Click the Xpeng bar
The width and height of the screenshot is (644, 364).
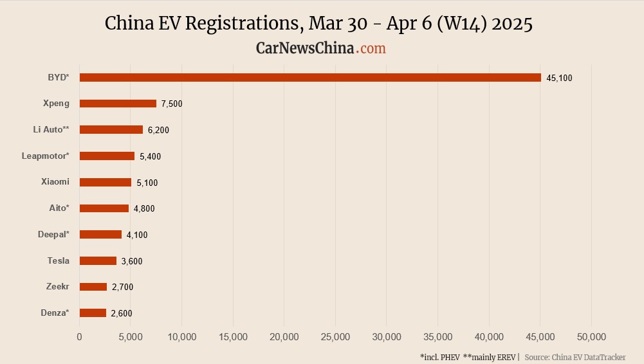[x=118, y=104]
